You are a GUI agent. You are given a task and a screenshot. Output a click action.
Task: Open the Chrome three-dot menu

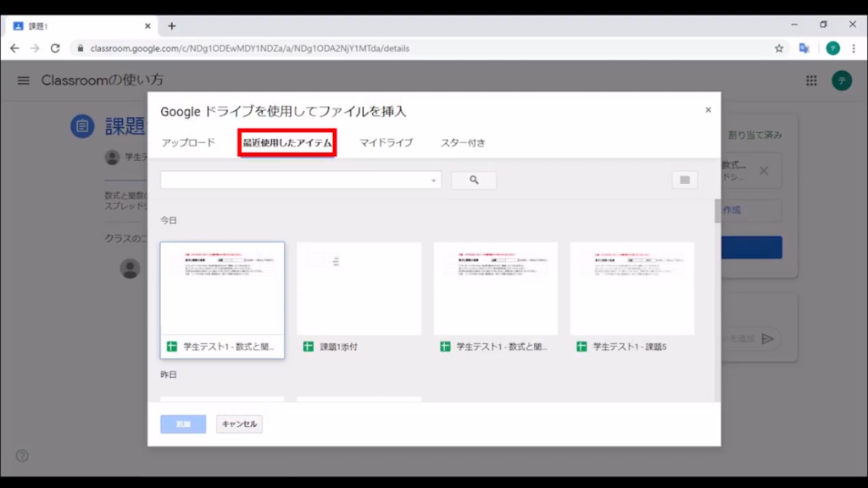854,48
